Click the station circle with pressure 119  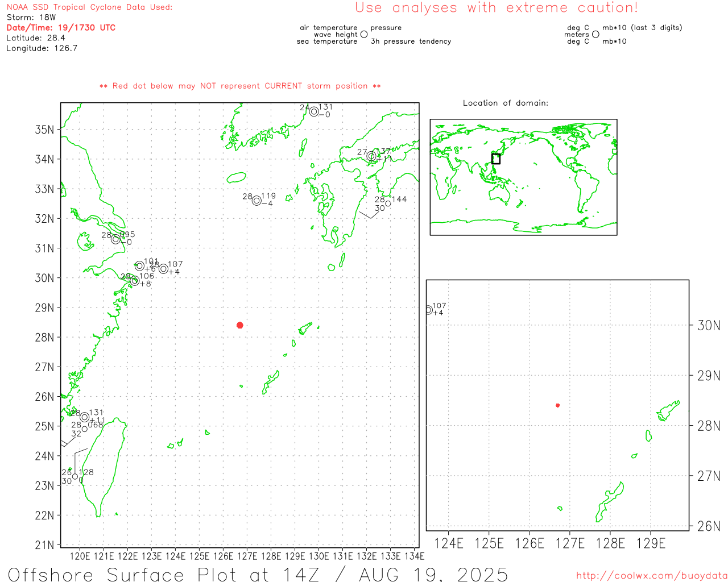(257, 201)
